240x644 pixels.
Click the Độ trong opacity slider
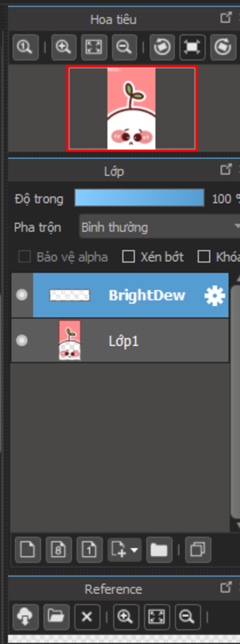pos(139,198)
